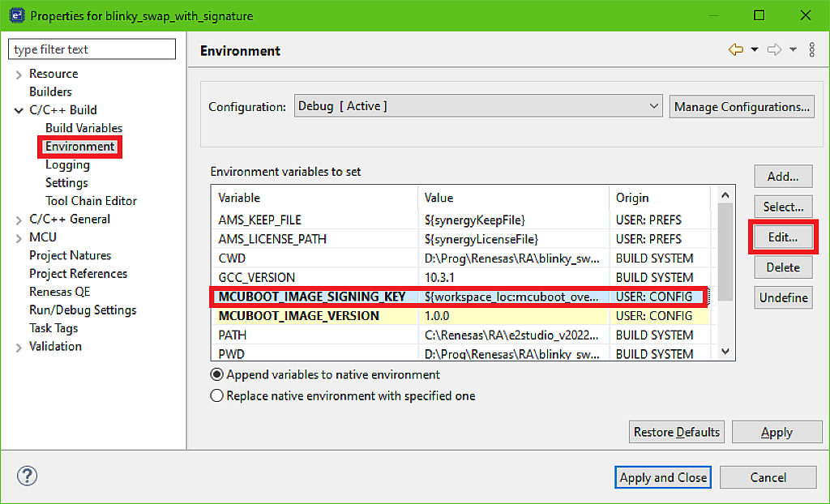The image size is (830, 504).
Task: Select Append variables to native environment
Action: click(216, 374)
